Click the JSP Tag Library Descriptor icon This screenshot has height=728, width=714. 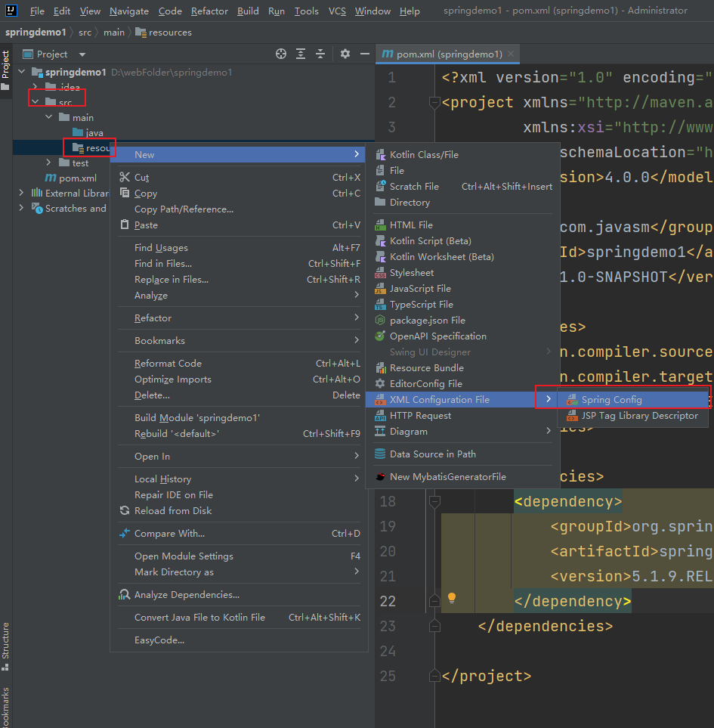(x=572, y=416)
